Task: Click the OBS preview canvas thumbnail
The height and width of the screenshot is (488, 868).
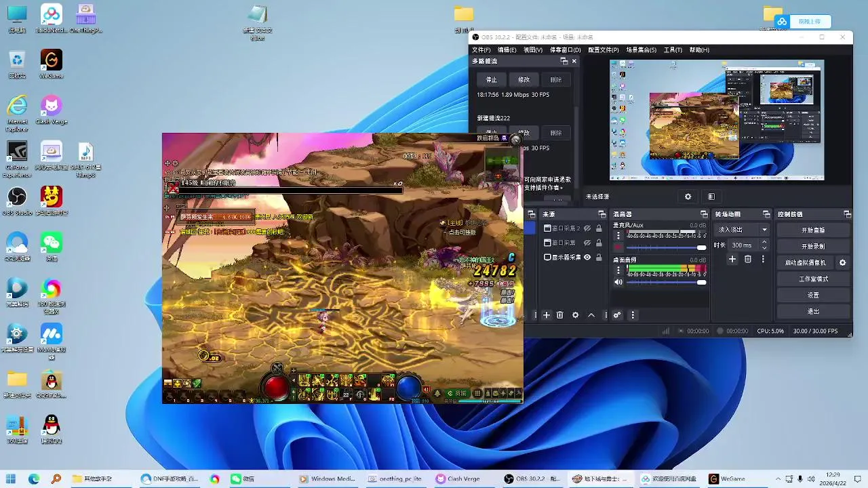Action: (717, 120)
